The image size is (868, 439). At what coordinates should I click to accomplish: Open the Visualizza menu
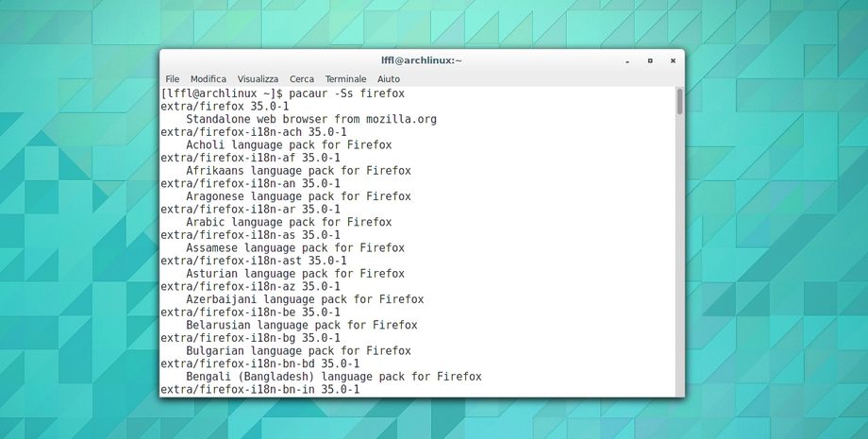point(258,79)
